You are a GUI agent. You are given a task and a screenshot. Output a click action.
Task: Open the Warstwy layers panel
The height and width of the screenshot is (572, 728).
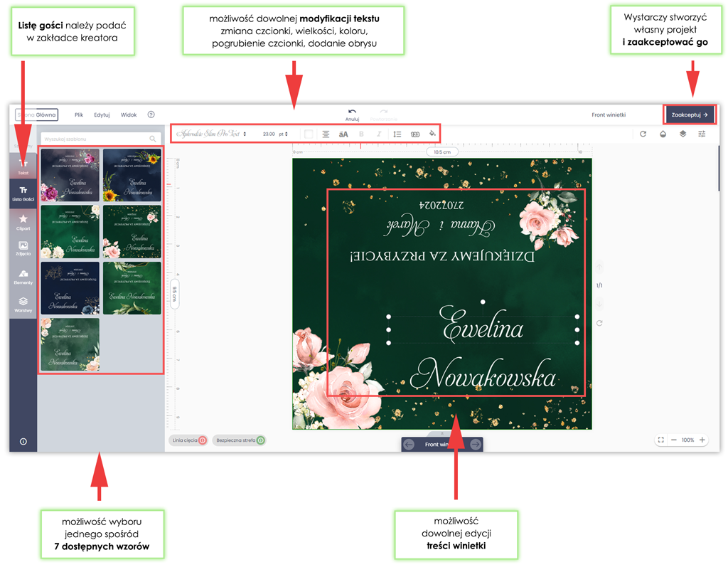click(23, 304)
